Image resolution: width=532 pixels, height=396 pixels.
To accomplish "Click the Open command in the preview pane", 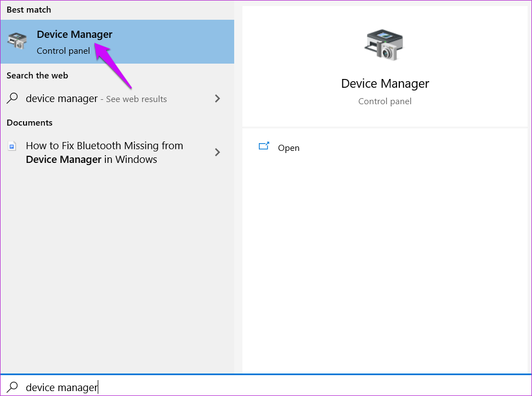I will 289,148.
